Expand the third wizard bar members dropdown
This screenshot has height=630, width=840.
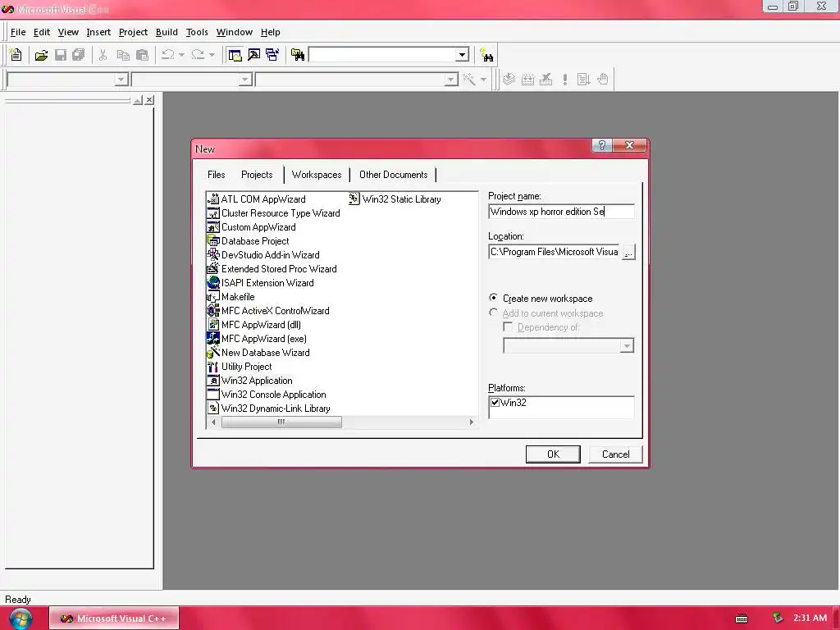(451, 80)
